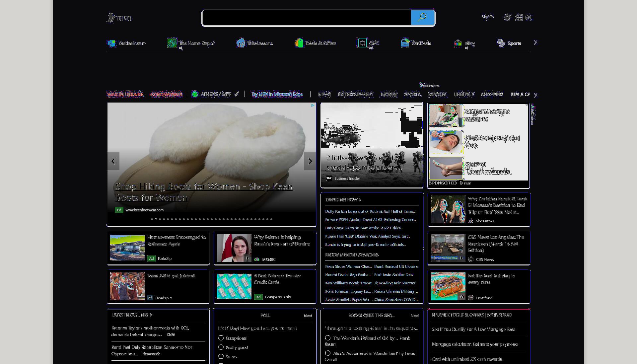The width and height of the screenshot is (637, 364).
Task: Open the Outlook.com shortcut icon
Action: (x=111, y=43)
